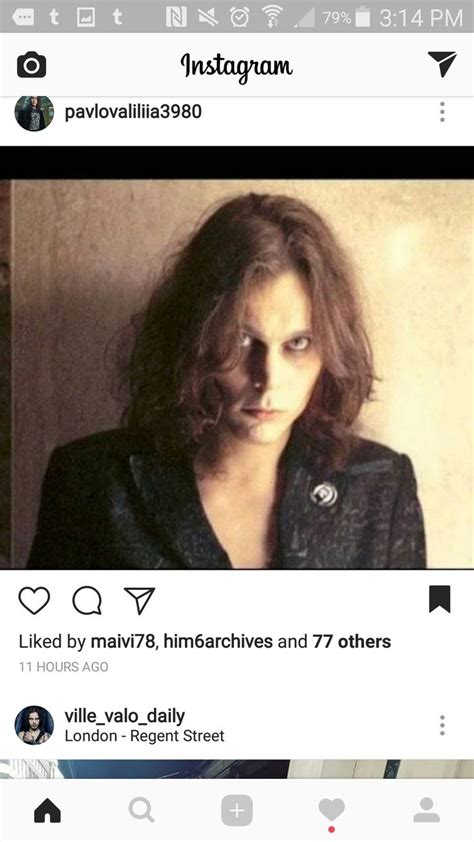Open the activity heart tab
Screen dimensions: 474x842
[332, 811]
